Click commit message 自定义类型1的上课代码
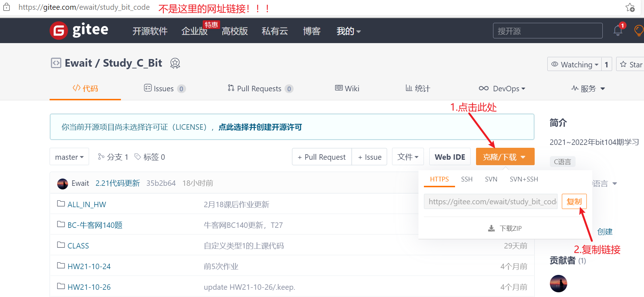 click(244, 246)
